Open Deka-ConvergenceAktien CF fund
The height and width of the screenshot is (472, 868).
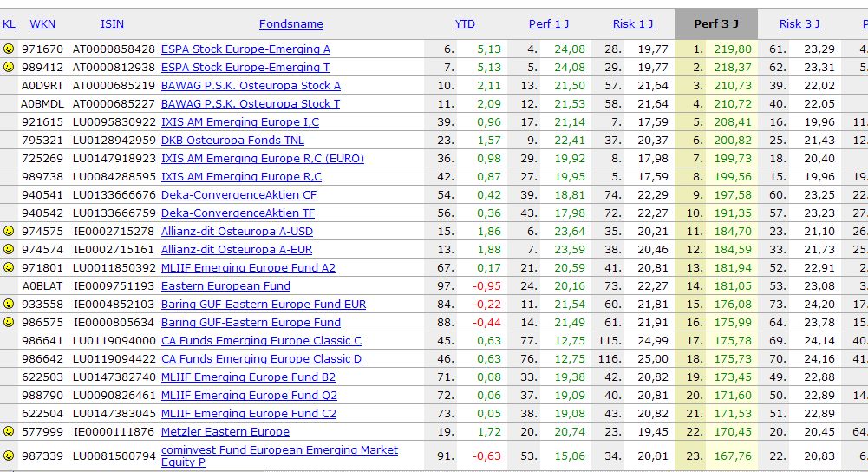pyautogui.click(x=239, y=195)
